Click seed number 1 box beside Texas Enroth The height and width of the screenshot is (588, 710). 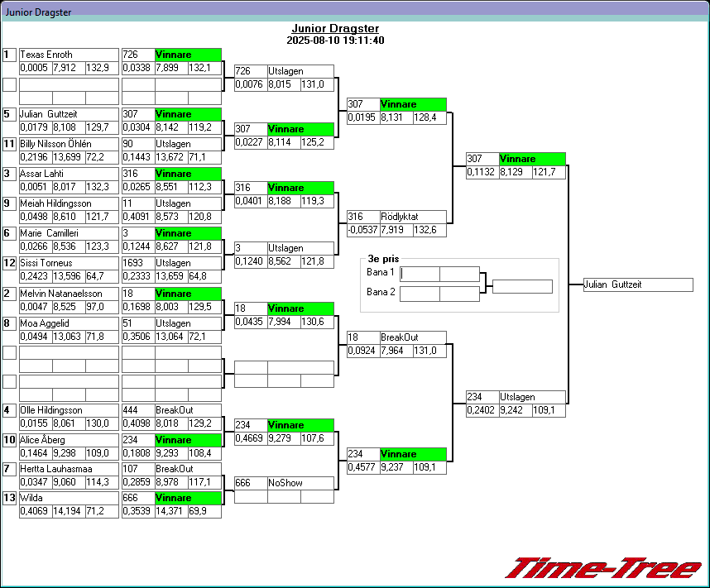[x=9, y=55]
